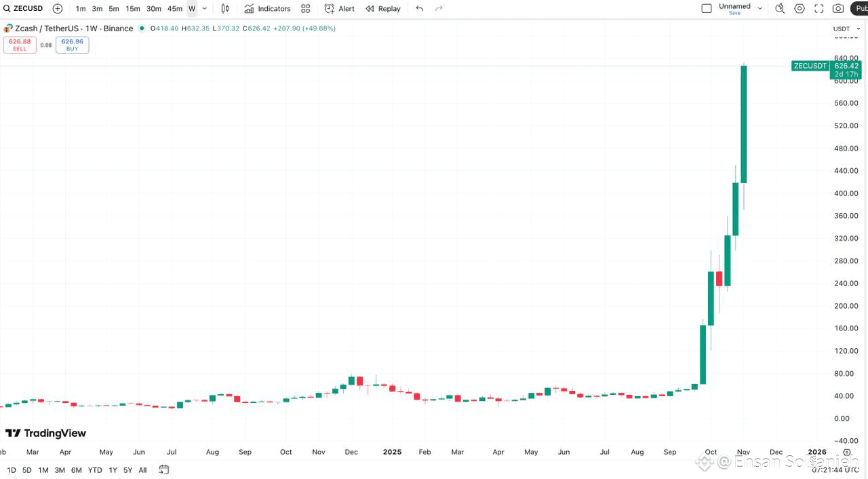This screenshot has height=479, width=868.
Task: Open the indicator templates grid icon
Action: click(x=306, y=9)
